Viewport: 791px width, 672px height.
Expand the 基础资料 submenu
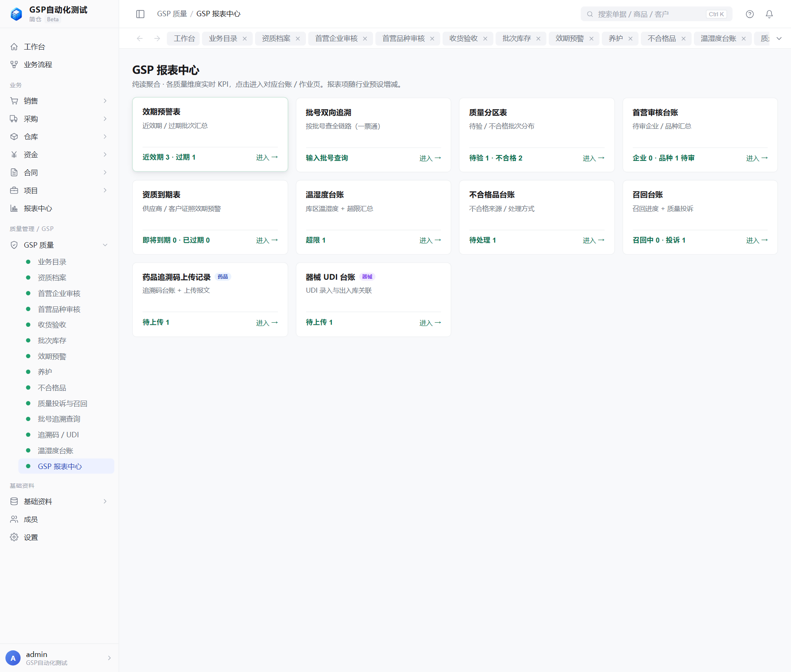[x=105, y=501]
